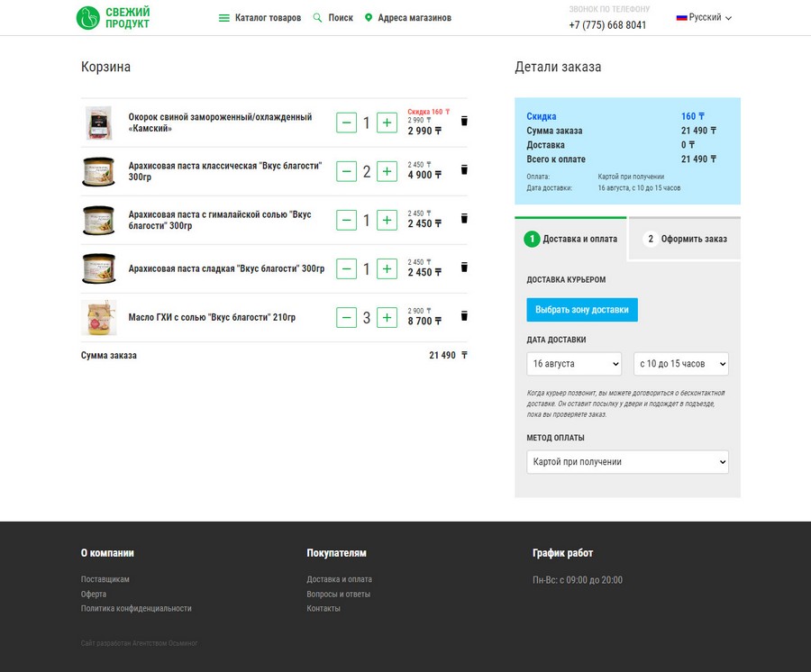Open Контакты footer link
The image size is (811, 672).
point(323,608)
